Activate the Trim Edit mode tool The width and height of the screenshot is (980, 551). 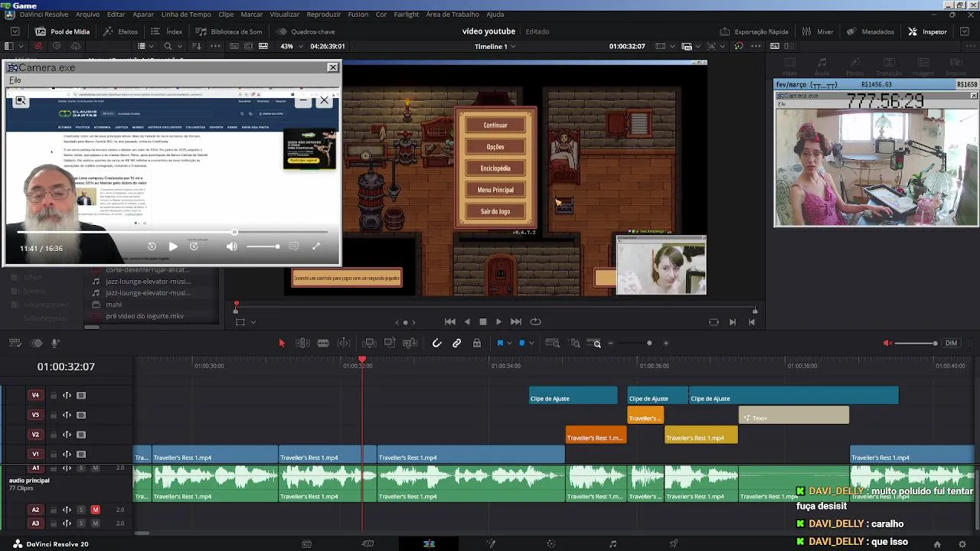[302, 344]
